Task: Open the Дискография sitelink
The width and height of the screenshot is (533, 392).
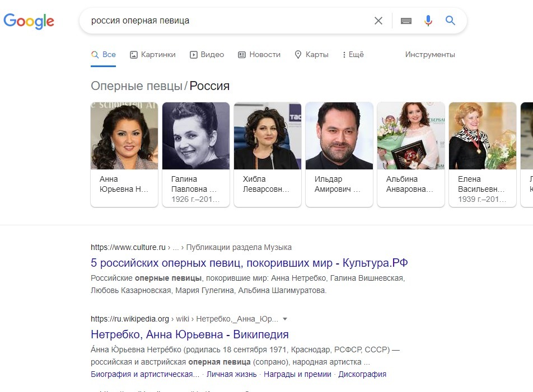Action: [362, 374]
